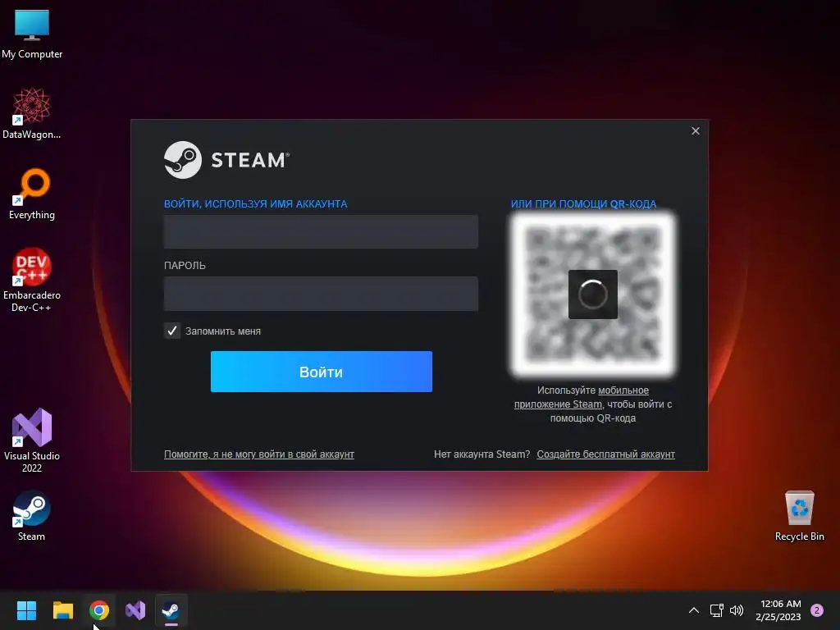Open the volume tray icon
This screenshot has height=630, width=840.
coord(737,610)
